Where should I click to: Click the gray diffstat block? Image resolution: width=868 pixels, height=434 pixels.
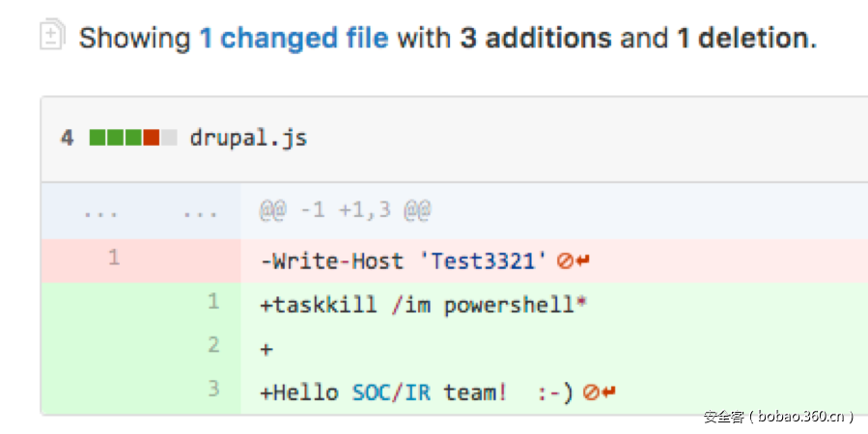click(x=170, y=138)
